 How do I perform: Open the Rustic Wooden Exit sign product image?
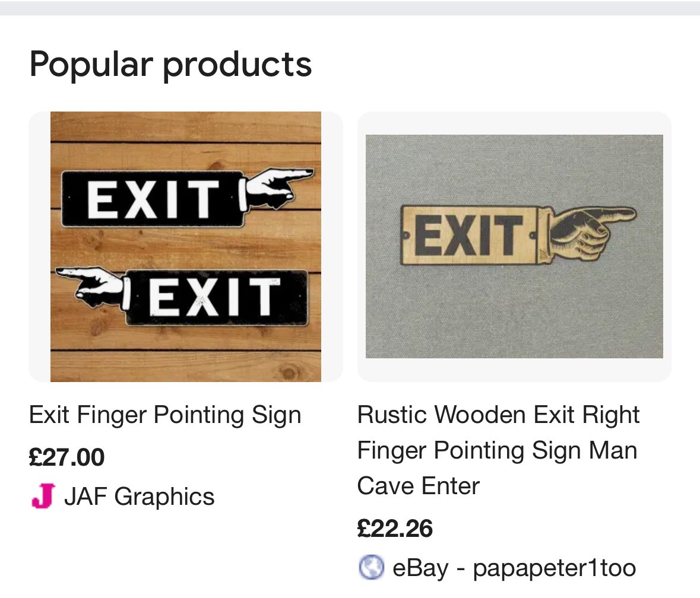click(514, 247)
